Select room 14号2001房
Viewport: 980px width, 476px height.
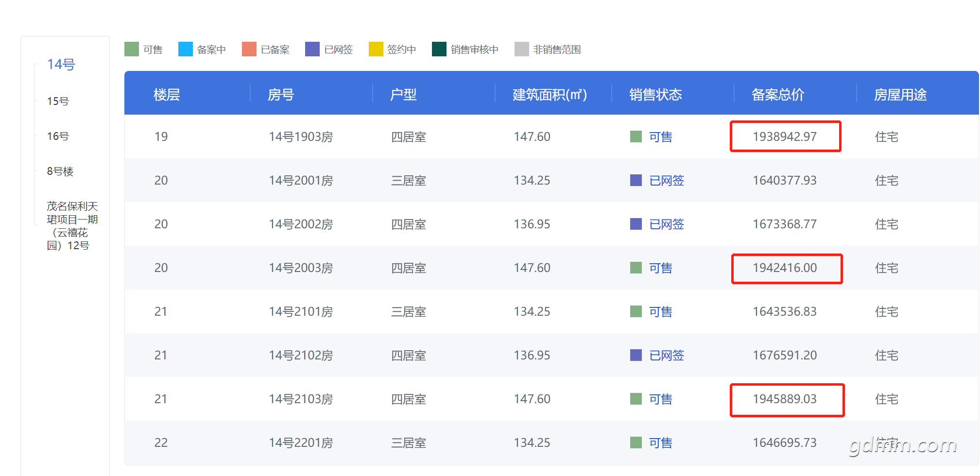(301, 180)
